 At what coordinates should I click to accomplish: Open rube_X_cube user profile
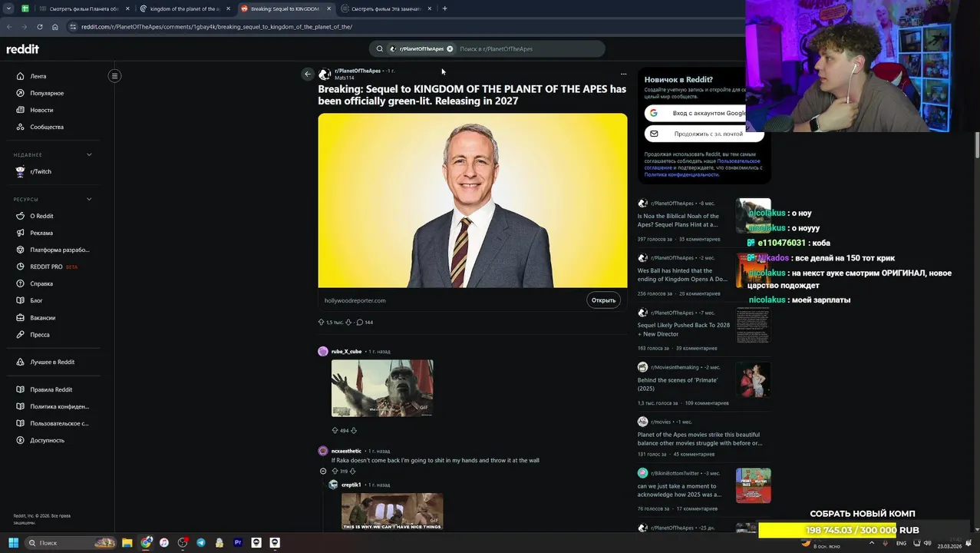pos(346,351)
